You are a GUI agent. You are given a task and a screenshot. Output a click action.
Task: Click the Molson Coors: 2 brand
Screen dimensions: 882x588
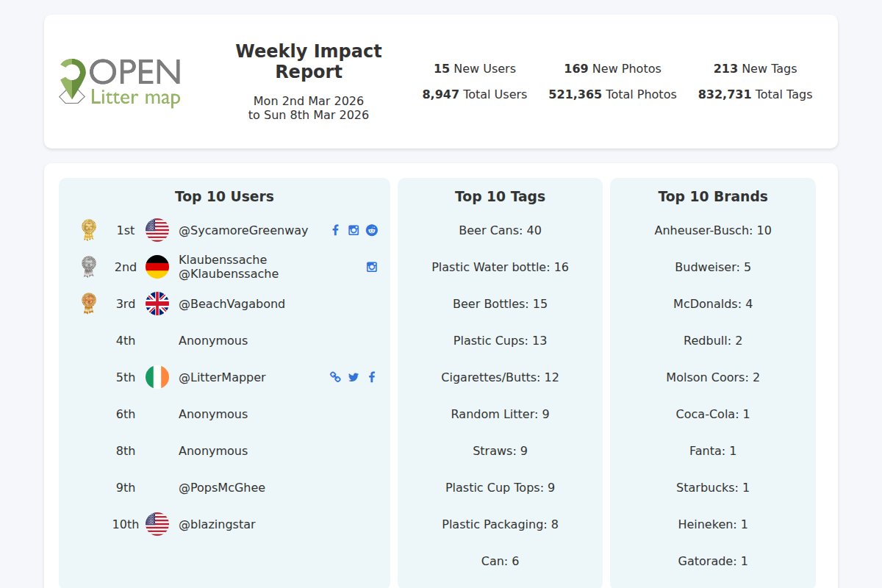(713, 377)
